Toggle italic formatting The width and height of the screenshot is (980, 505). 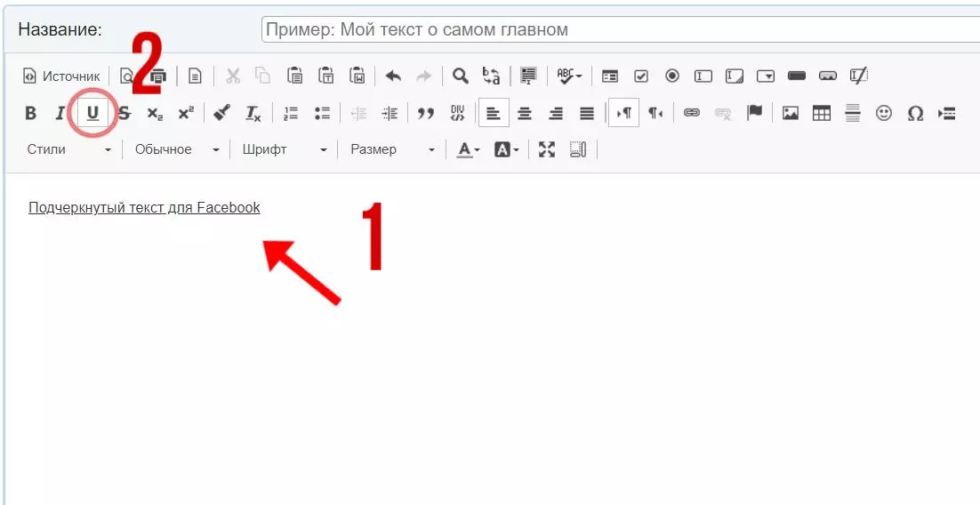tap(60, 113)
